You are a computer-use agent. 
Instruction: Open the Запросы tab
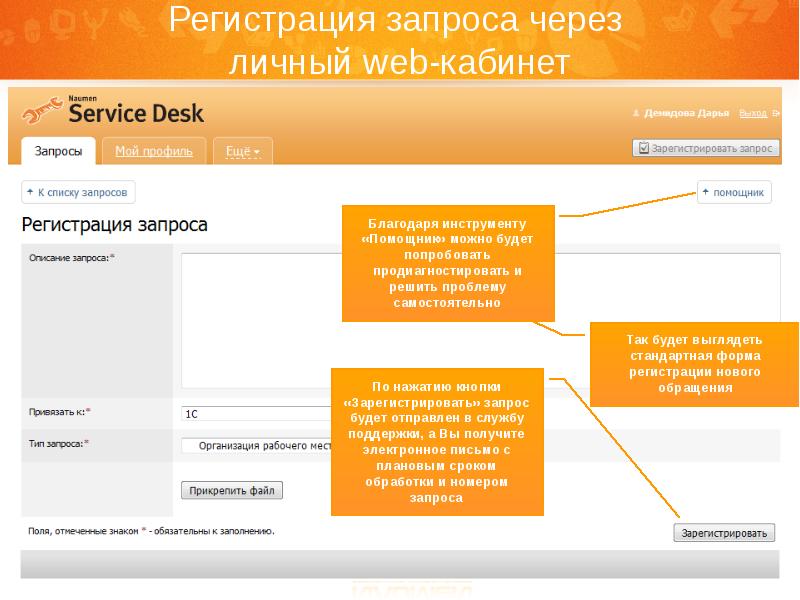(58, 151)
